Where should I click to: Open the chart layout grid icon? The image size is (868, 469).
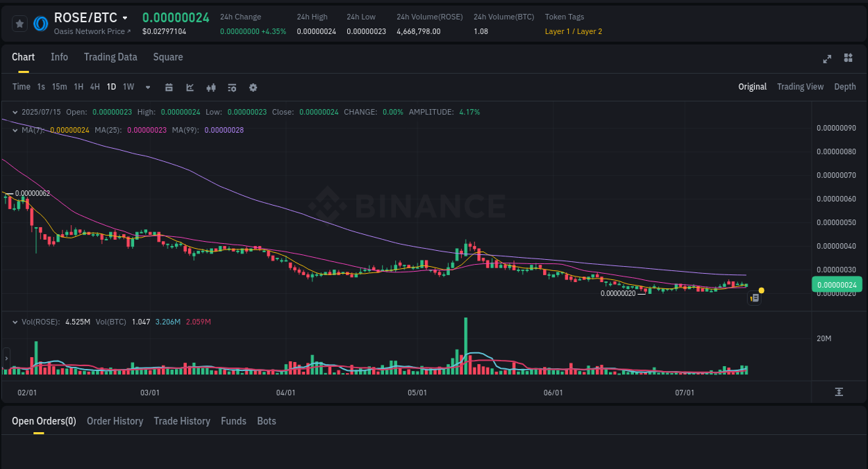(x=848, y=59)
